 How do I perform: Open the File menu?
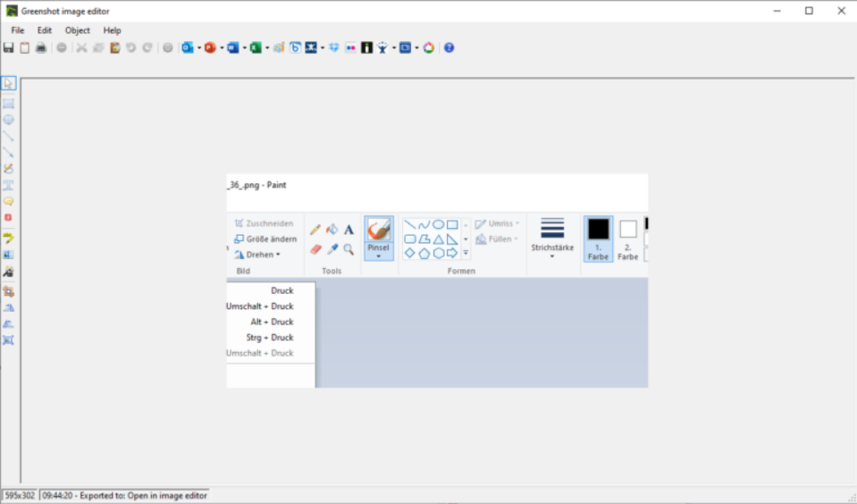(x=18, y=30)
